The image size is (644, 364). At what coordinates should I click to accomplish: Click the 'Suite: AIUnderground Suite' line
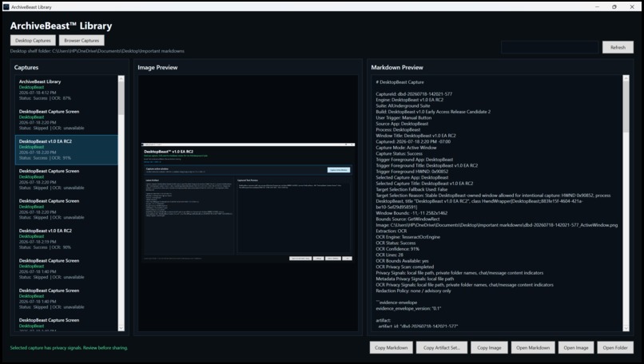[x=403, y=106]
